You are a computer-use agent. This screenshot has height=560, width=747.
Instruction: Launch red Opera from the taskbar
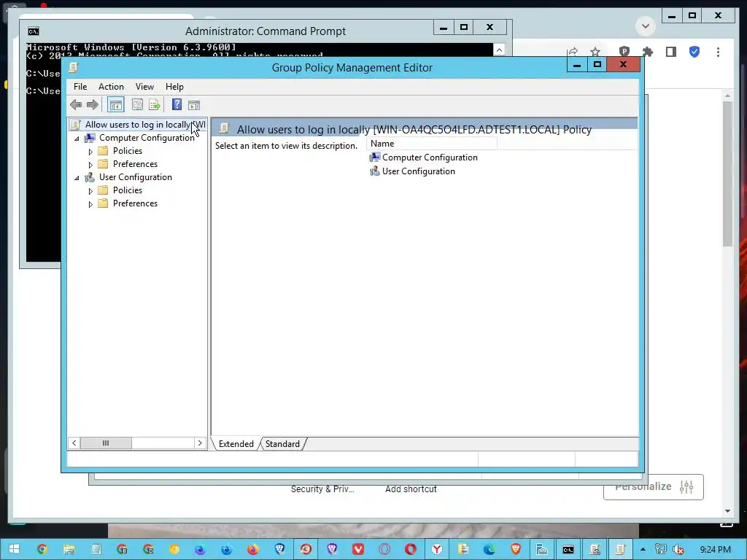point(411,550)
